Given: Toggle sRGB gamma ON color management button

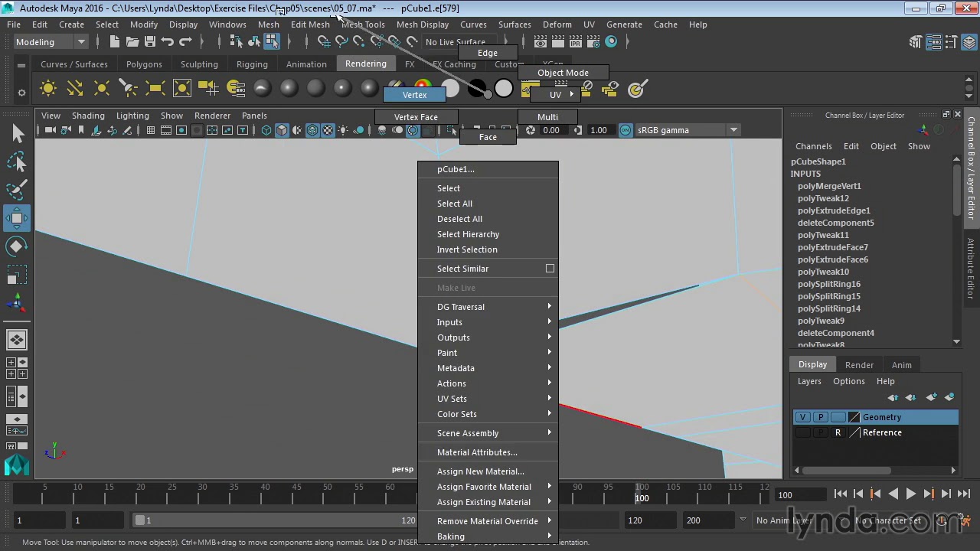Looking at the screenshot, I should click(x=626, y=130).
